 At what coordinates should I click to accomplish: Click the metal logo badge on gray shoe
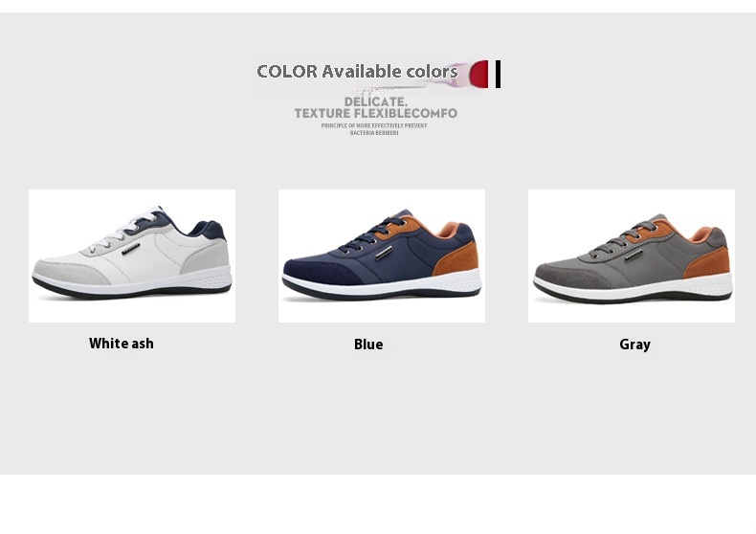point(634,255)
